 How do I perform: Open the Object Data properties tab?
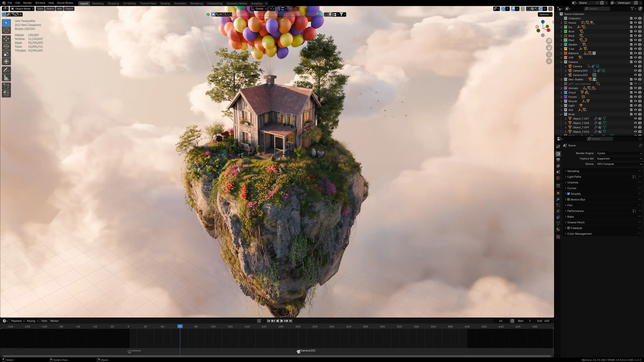pyautogui.click(x=558, y=223)
